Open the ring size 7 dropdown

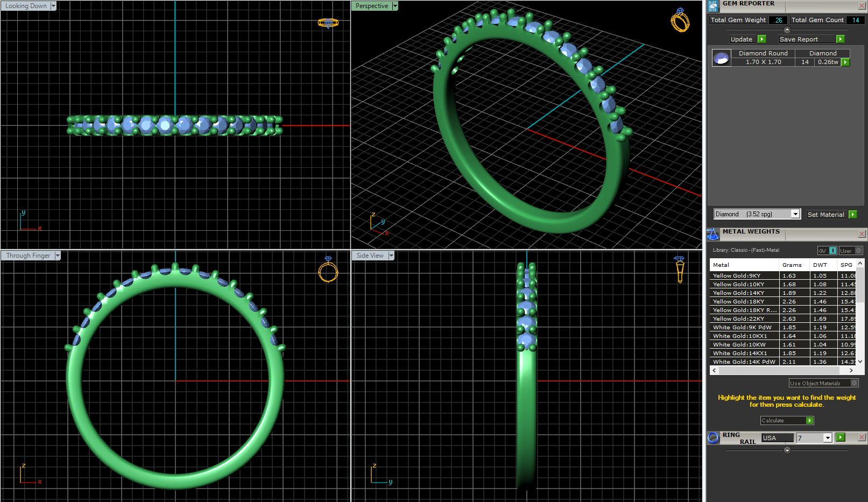tap(828, 438)
